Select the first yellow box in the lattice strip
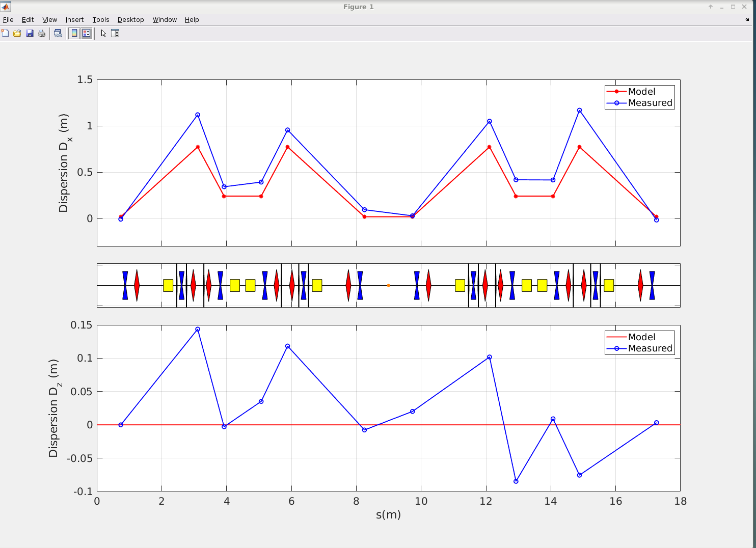The width and height of the screenshot is (756, 548). (x=168, y=285)
